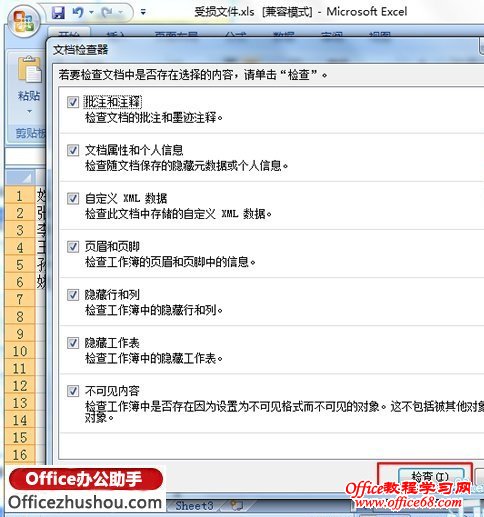Click the 隐藏行和列 label text

(112, 295)
